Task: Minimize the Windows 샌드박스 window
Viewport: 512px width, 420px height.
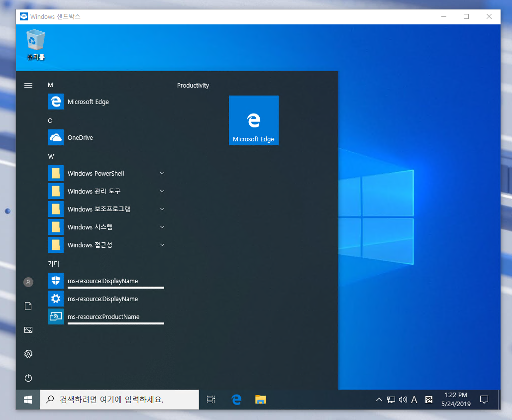Action: point(444,16)
